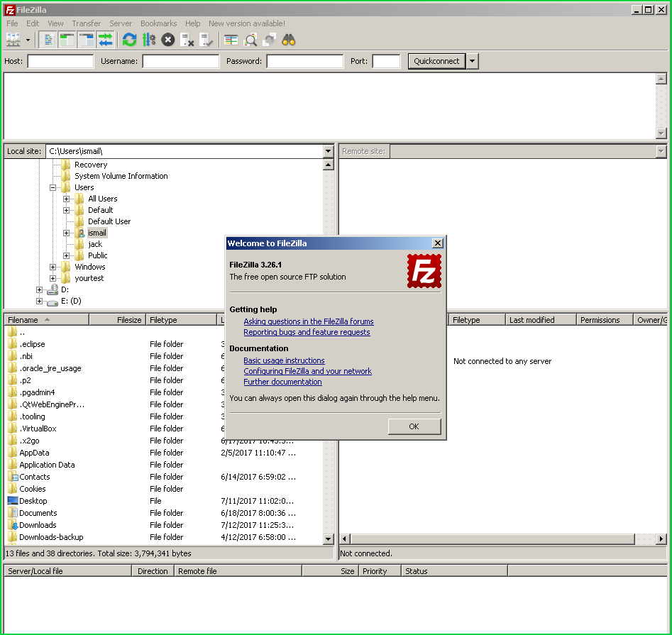The height and width of the screenshot is (635, 672).
Task: Click the Refresh file lists icon
Action: 129,40
